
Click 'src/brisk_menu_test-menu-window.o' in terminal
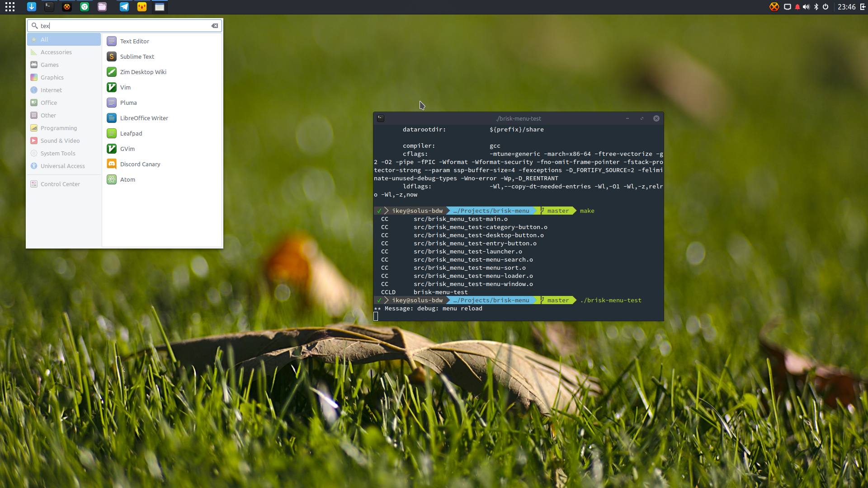point(473,284)
